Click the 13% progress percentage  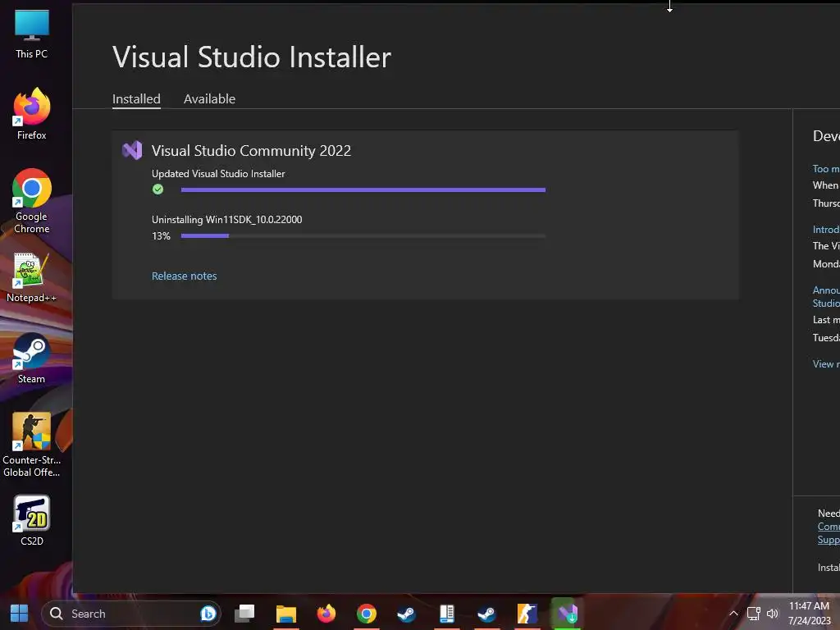point(161,235)
